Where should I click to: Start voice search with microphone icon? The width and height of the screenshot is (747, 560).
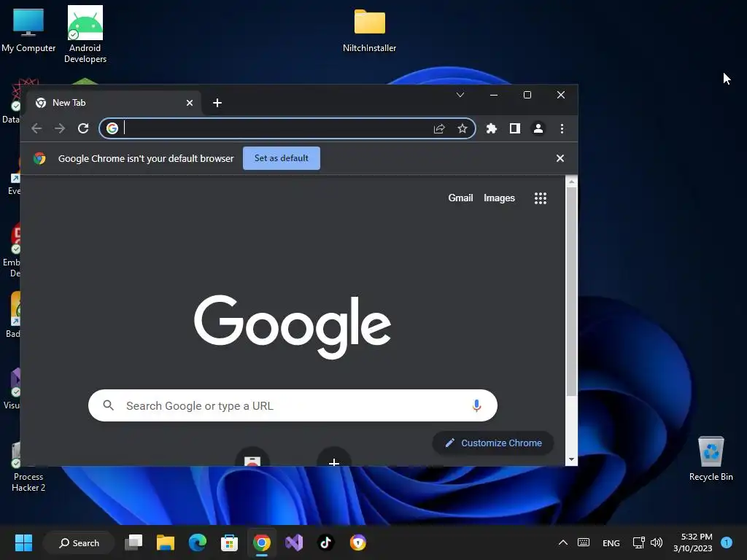point(476,405)
